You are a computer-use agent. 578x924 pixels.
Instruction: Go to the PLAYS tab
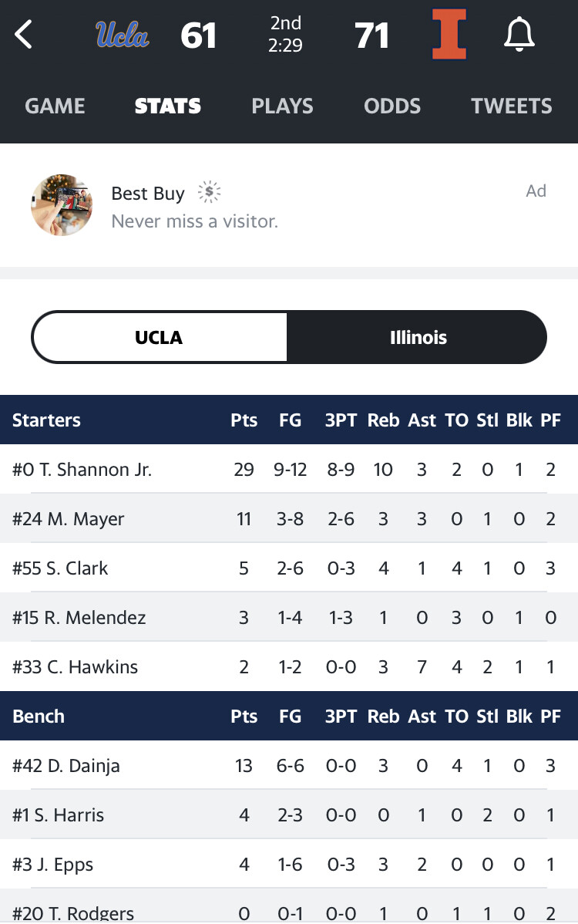click(x=282, y=106)
